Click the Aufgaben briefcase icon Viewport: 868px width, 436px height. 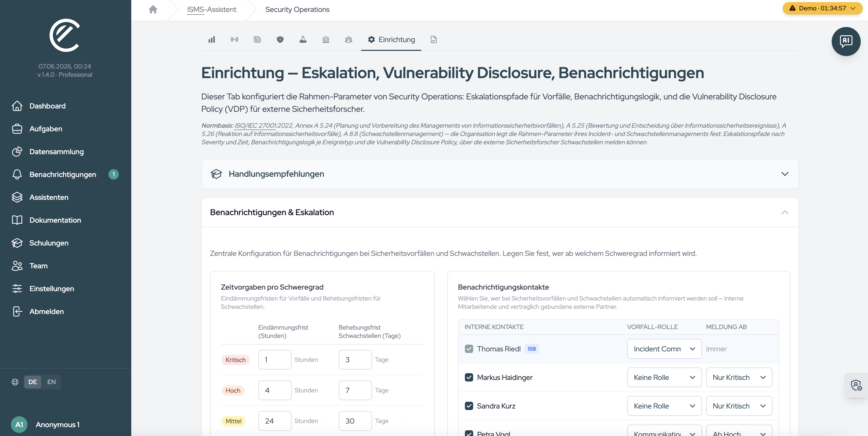[x=17, y=129]
